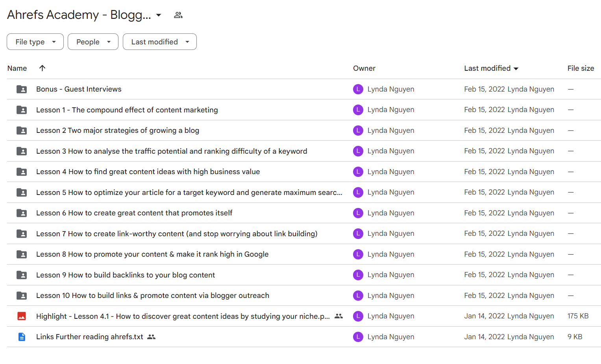Click owner avatar in Highlight - Lesson 4.1 row
This screenshot has width=601, height=364.
coord(358,316)
